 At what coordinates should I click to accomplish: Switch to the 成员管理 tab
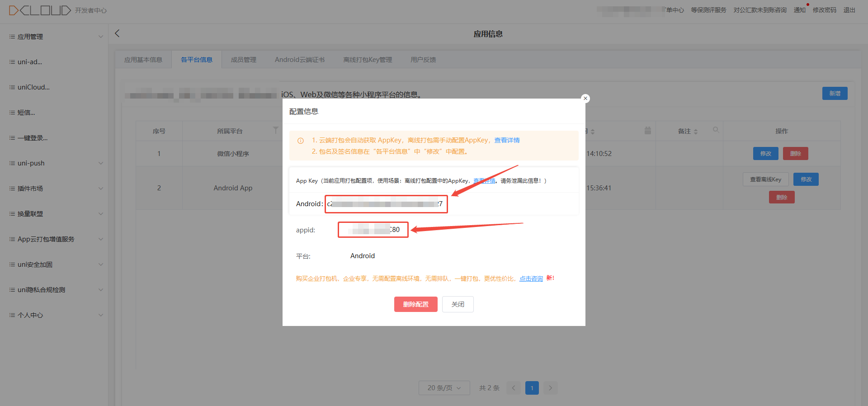(x=243, y=60)
